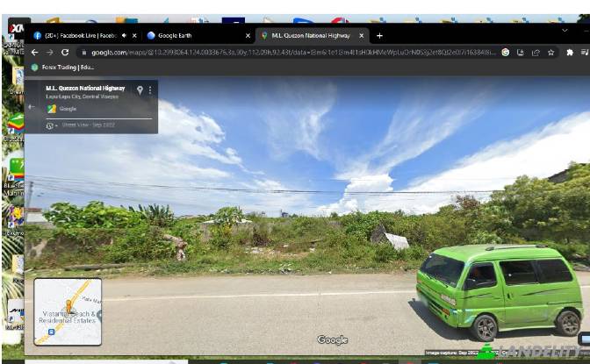590x364 pixels.
Task: Click the share icon in address bar
Action: (x=536, y=53)
